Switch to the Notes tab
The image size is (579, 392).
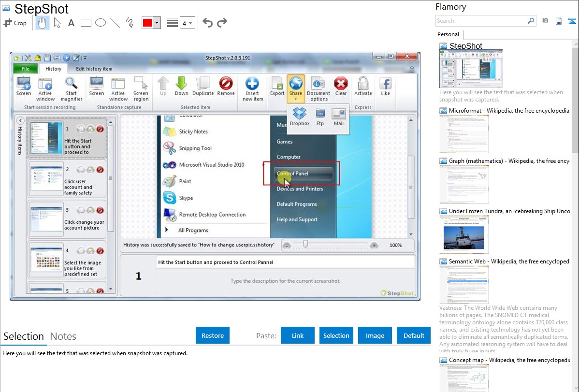pyautogui.click(x=63, y=336)
